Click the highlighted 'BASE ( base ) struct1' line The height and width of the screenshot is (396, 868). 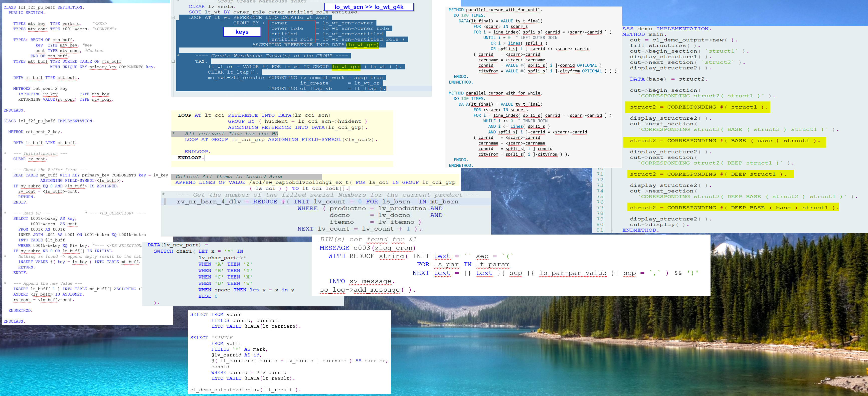click(724, 141)
